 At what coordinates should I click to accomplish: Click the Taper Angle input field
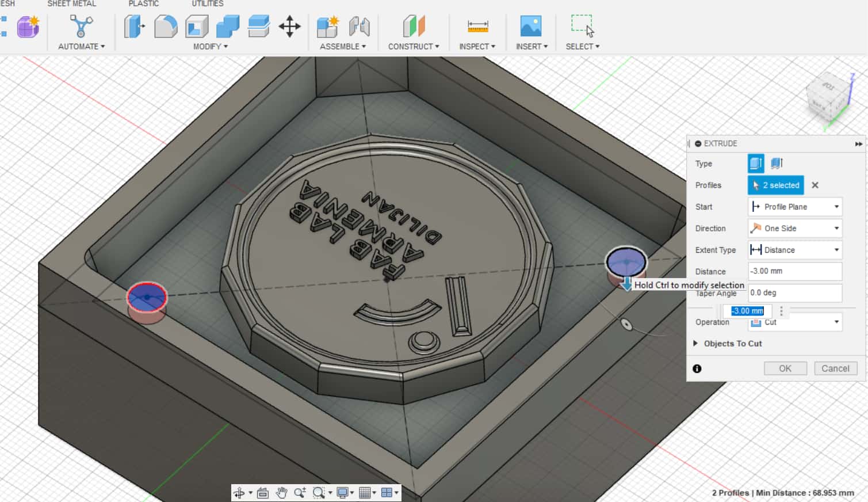click(x=794, y=293)
